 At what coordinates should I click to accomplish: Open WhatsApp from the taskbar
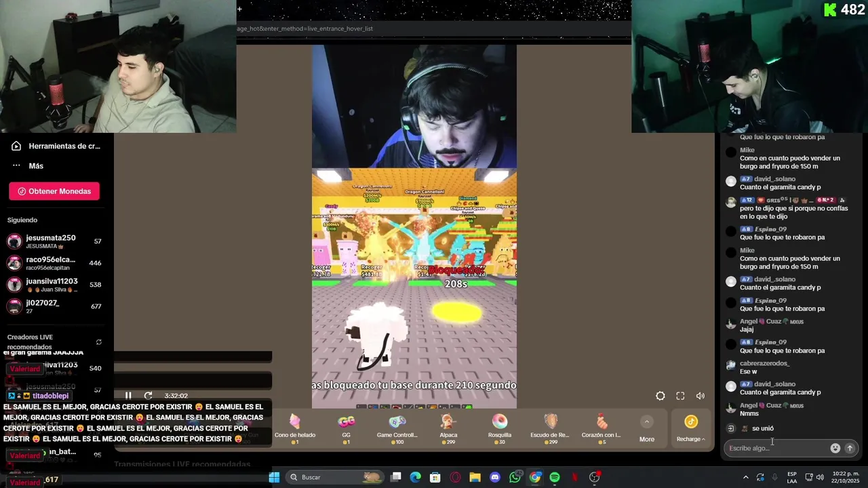click(x=515, y=477)
